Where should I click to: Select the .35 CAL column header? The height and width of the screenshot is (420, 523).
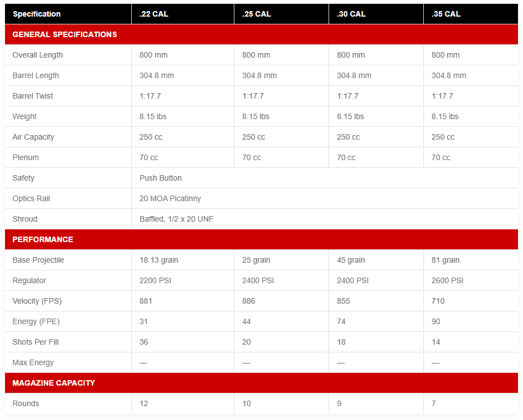pyautogui.click(x=446, y=14)
